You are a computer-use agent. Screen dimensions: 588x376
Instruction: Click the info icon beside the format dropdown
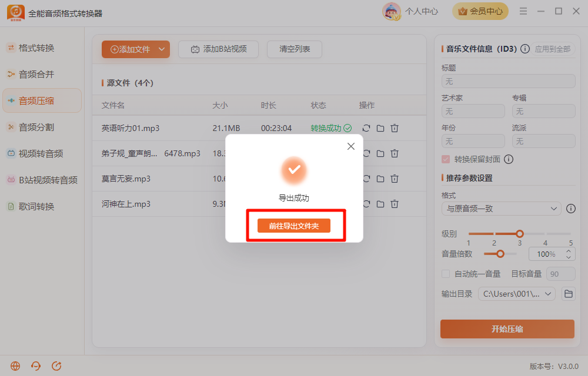[x=571, y=209]
